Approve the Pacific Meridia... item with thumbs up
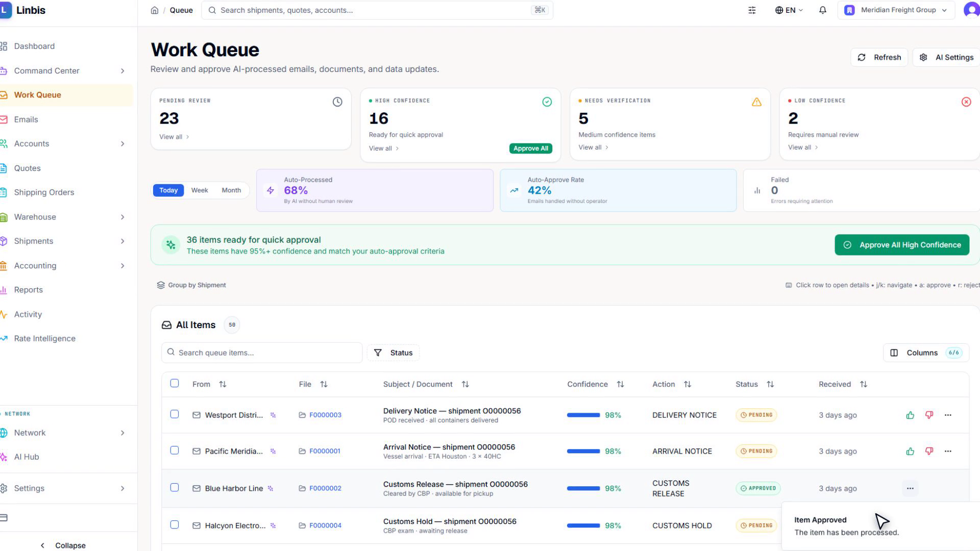The image size is (980, 551). [x=910, y=452]
